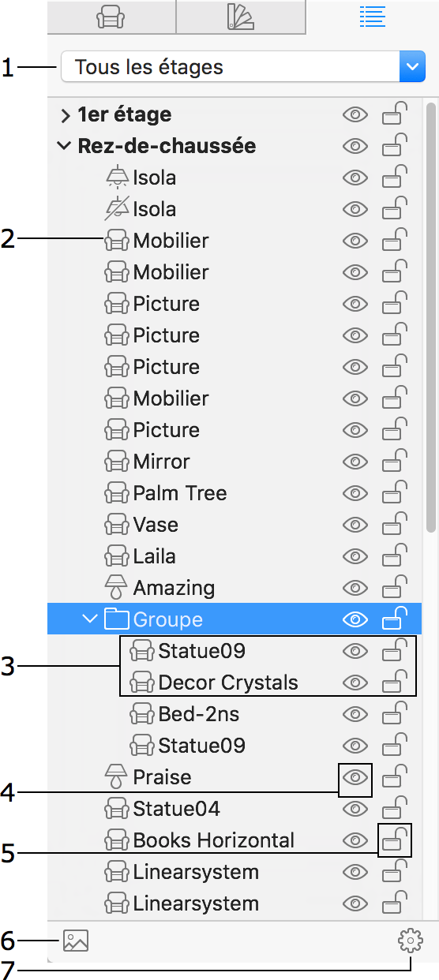Click the image icon at bottom left
The height and width of the screenshot is (980, 439).
76,941
